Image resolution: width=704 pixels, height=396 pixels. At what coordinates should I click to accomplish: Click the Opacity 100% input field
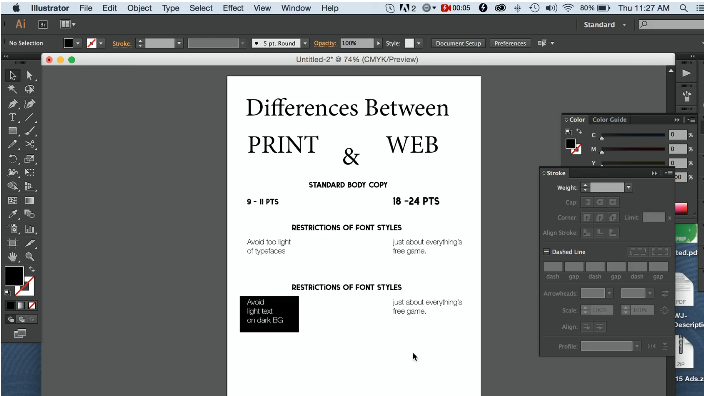357,44
